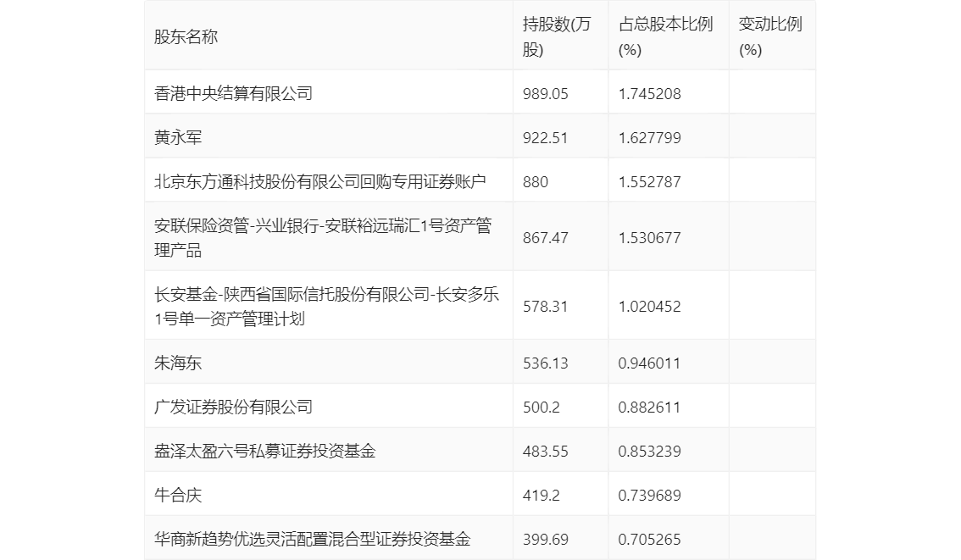The image size is (961, 560).
Task: Select 安联保险资管-兴业银行 shareholder name
Action: 323,238
